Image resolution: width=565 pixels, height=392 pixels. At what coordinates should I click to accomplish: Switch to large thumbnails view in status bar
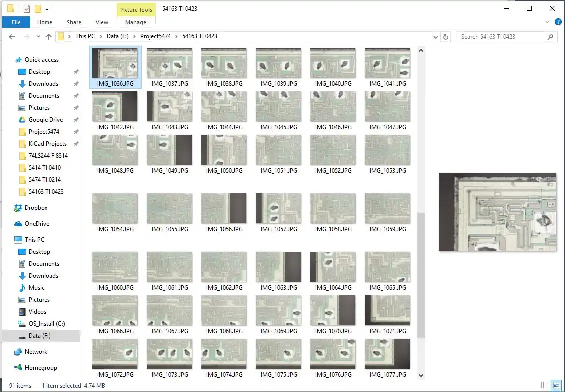[x=556, y=385]
